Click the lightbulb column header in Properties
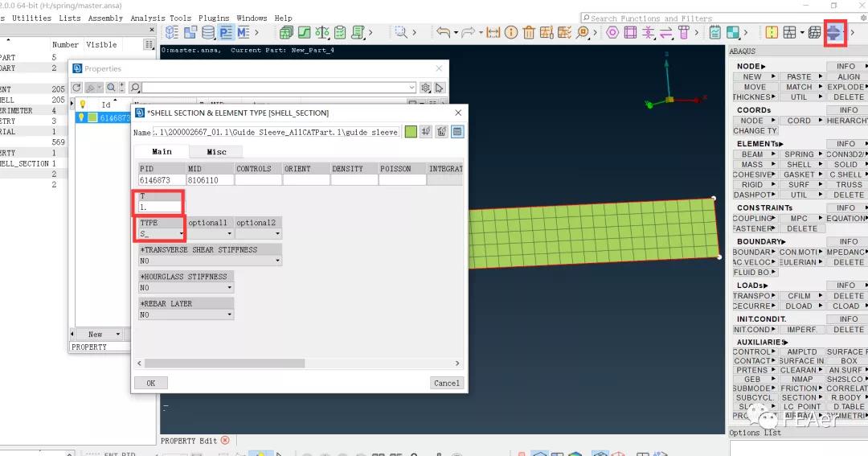Image resolution: width=868 pixels, height=456 pixels. click(83, 105)
